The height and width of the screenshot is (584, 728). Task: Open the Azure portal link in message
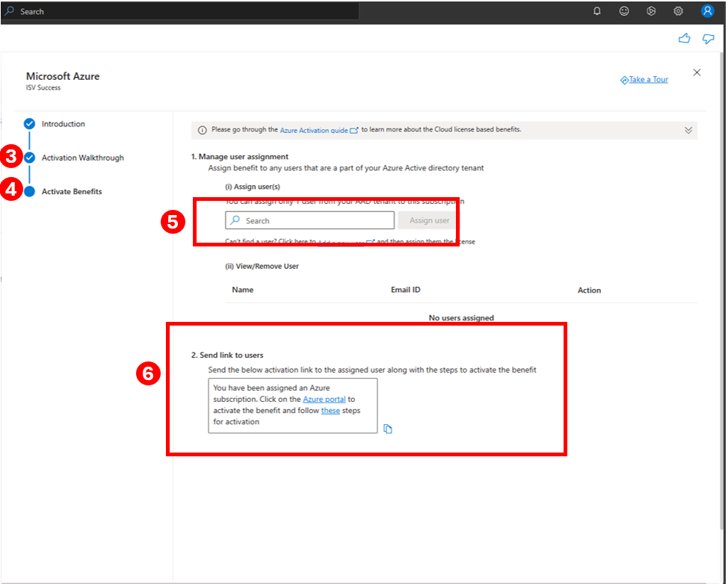pyautogui.click(x=324, y=399)
